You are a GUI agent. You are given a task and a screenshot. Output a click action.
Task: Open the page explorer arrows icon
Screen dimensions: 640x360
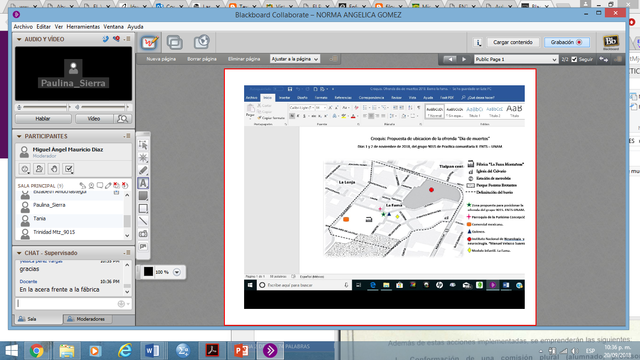click(x=604, y=59)
